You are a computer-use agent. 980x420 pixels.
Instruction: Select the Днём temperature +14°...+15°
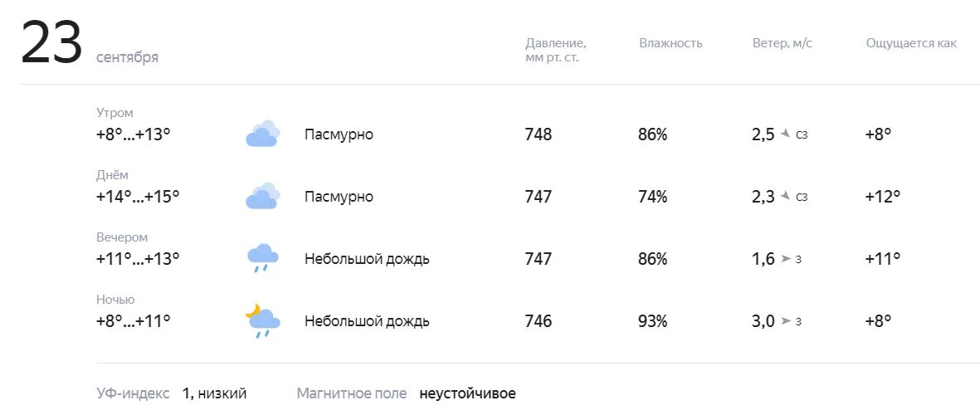138,197
